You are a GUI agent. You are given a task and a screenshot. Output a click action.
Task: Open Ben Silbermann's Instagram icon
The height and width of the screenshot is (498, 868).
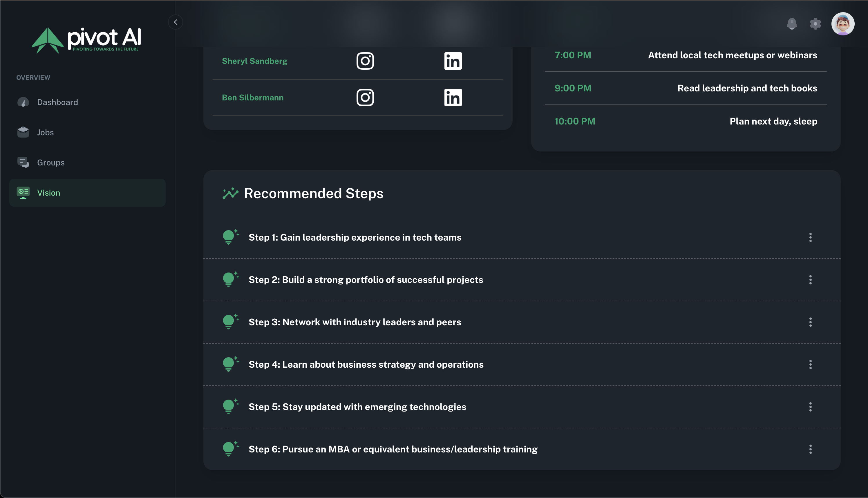[x=365, y=98]
